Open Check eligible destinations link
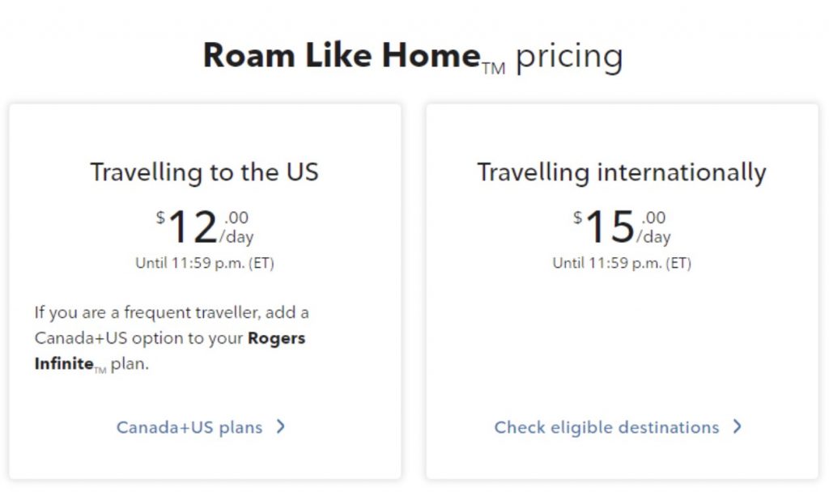 (606, 427)
